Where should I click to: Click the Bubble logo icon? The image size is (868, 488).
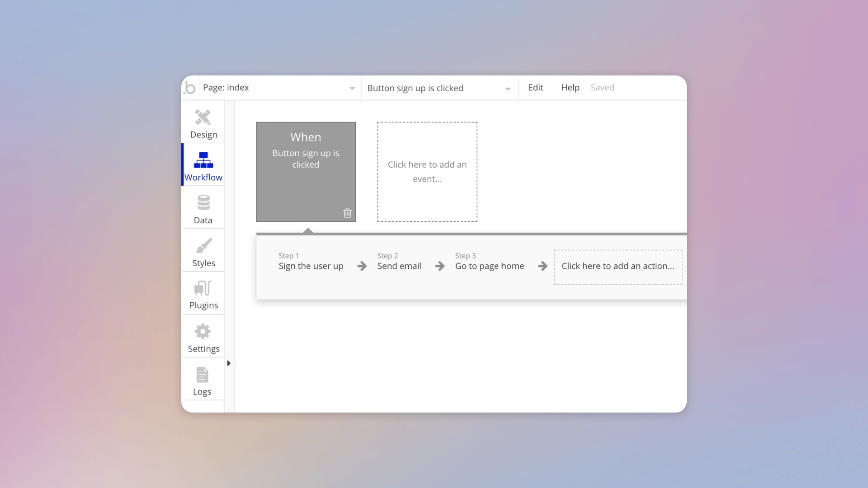(x=190, y=88)
